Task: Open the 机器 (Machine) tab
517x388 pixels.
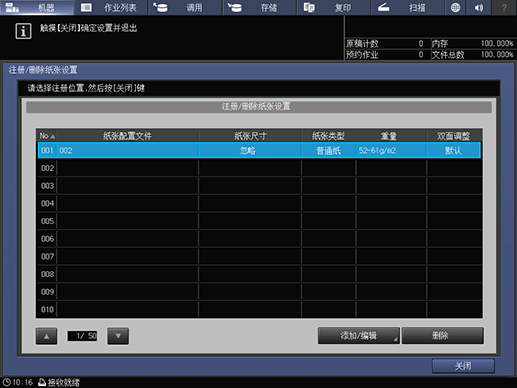Action: click(x=37, y=7)
